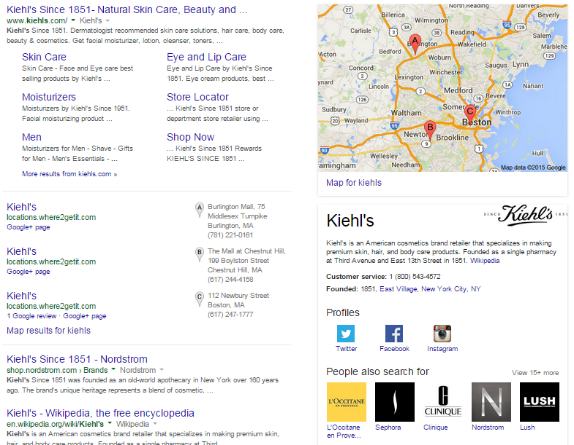Click New York City, NY link
Viewport: 574px width, 445px height.
coord(451,289)
